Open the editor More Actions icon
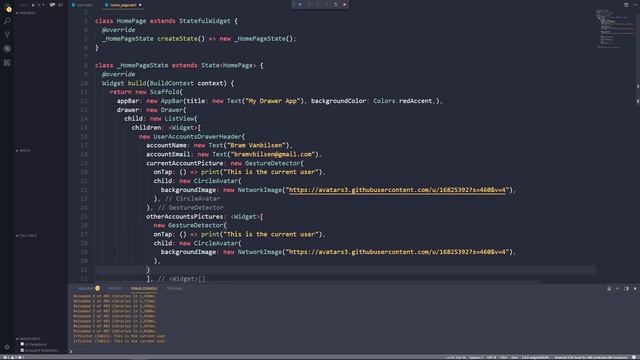Viewport: 640px width, 360px height. (636, 4)
